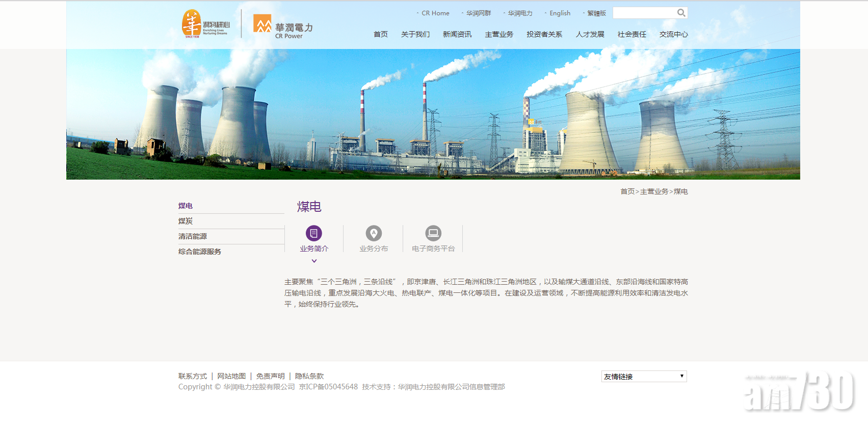
Task: Open 主营业务 in the main navigation
Action: [498, 34]
